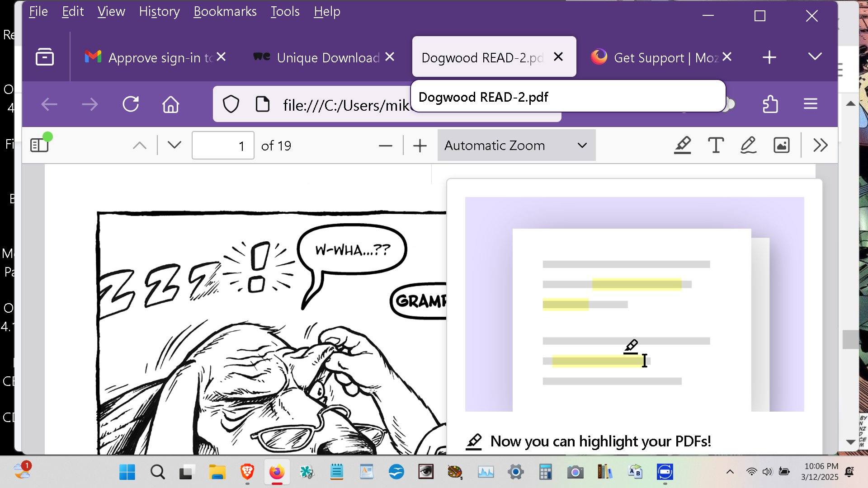Open the taskbar clock and date
Screen dimensions: 868x488
[x=820, y=472]
